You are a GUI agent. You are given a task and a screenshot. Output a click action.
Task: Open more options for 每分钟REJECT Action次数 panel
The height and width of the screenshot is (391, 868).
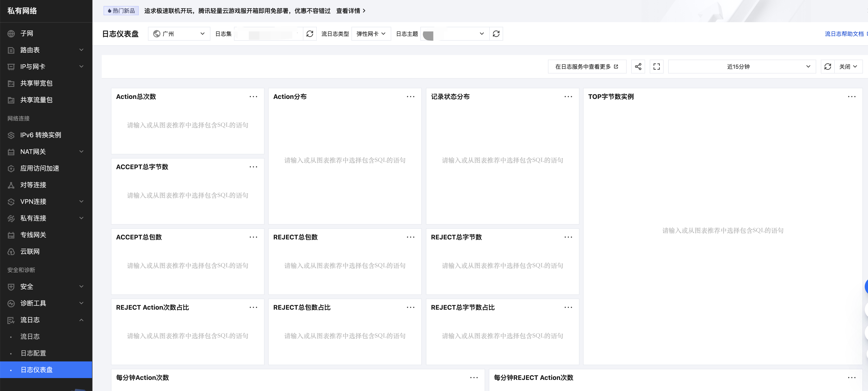(852, 378)
